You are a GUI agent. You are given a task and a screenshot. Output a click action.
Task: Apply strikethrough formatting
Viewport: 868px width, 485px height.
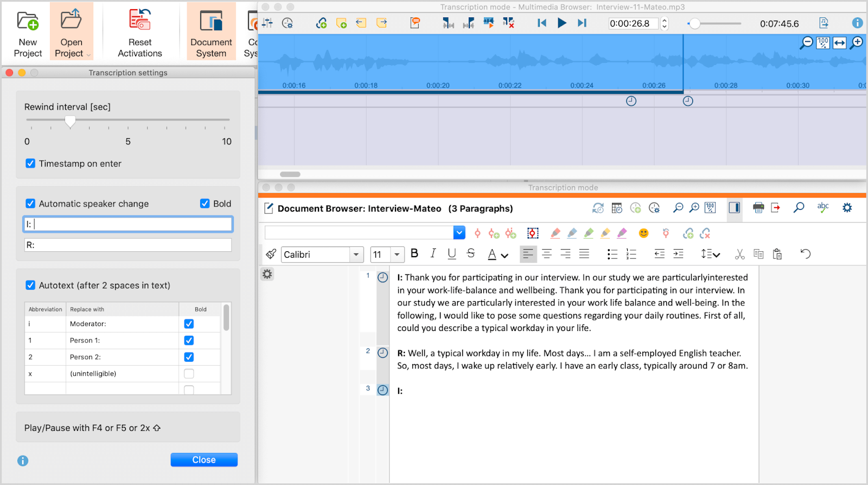click(x=471, y=253)
